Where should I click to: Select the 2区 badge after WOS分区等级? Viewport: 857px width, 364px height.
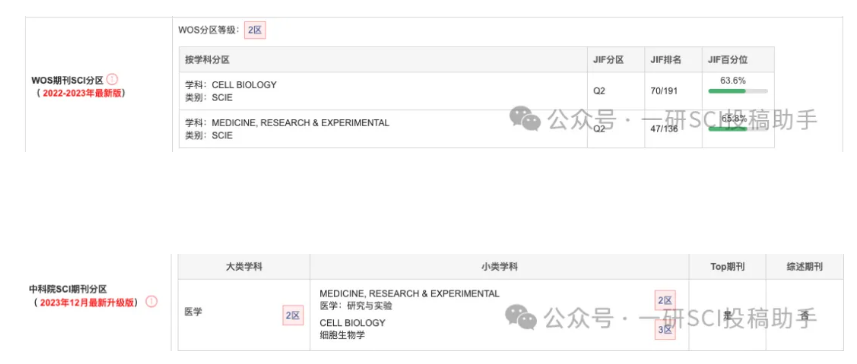(x=255, y=30)
